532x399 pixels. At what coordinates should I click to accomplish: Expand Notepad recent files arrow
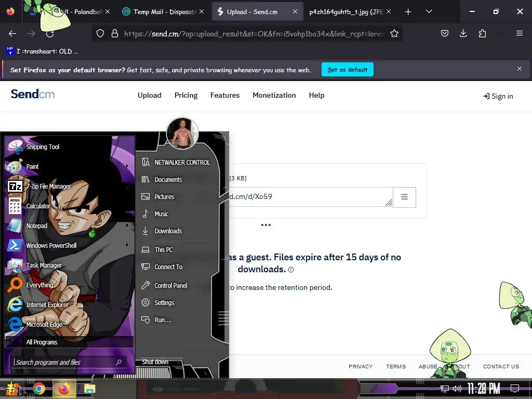click(127, 225)
